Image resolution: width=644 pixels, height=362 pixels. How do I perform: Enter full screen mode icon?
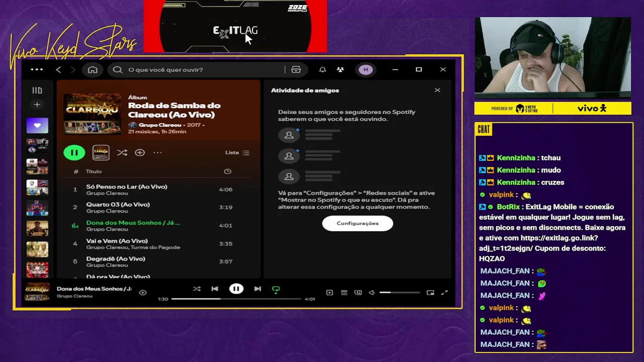(x=444, y=292)
